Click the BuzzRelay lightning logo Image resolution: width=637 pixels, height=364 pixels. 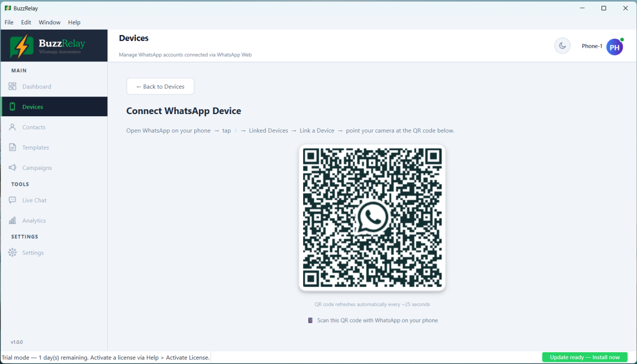coord(22,46)
